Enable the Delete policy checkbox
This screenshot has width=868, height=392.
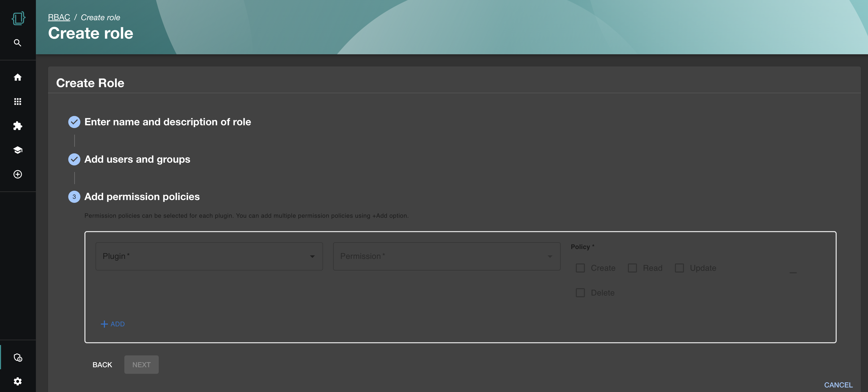tap(580, 293)
